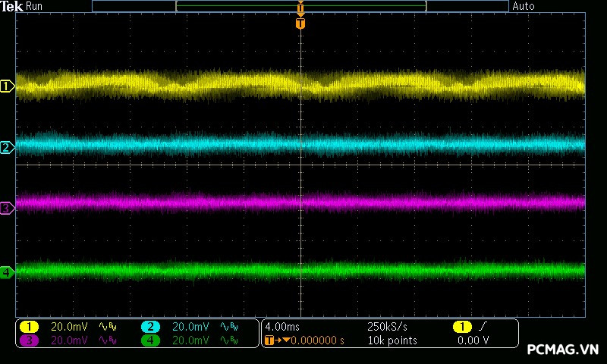
Task: Click the 250kS/s sample rate readout
Action: (387, 327)
